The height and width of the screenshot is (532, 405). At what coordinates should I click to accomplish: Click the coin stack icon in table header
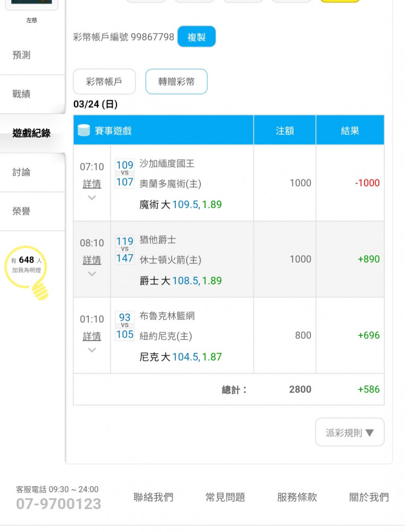tap(84, 130)
